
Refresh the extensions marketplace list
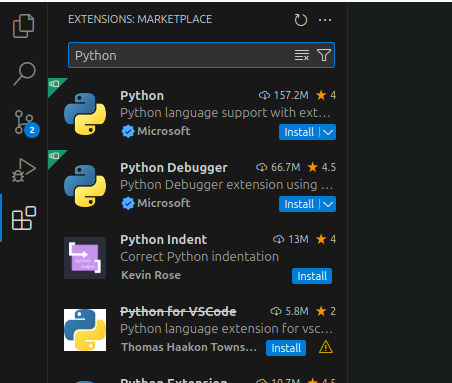pyautogui.click(x=301, y=20)
